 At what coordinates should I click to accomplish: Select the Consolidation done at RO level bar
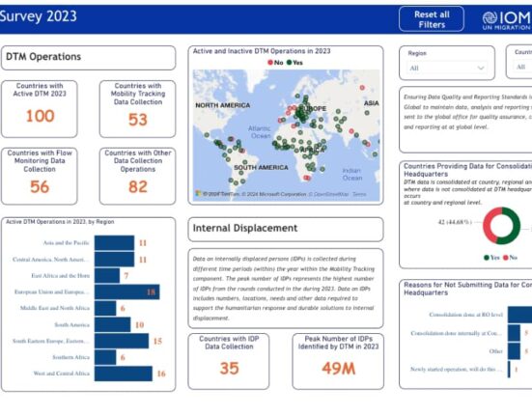(x=519, y=315)
